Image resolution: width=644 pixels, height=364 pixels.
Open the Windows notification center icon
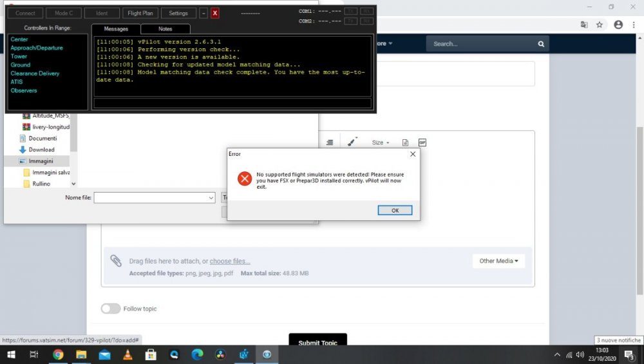629,354
